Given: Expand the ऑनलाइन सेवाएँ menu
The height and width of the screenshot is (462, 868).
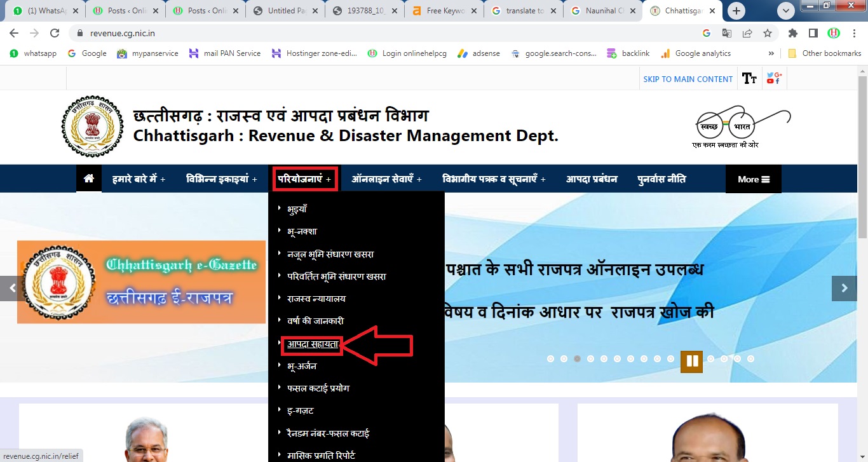Looking at the screenshot, I should click(386, 179).
